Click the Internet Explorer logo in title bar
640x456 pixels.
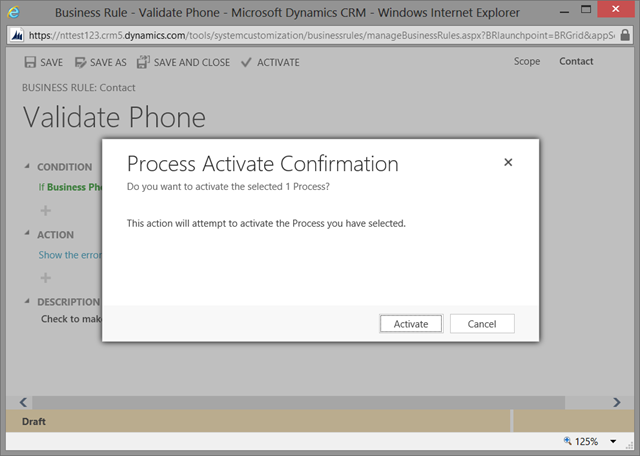[x=17, y=14]
